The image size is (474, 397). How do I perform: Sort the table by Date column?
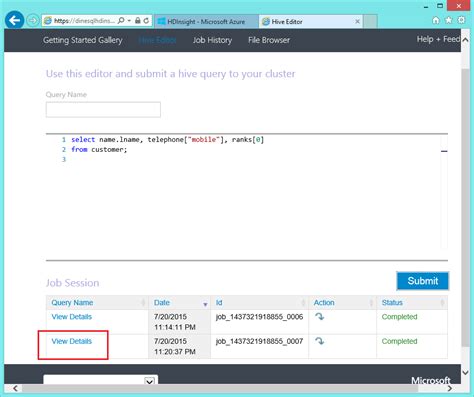[x=179, y=303]
